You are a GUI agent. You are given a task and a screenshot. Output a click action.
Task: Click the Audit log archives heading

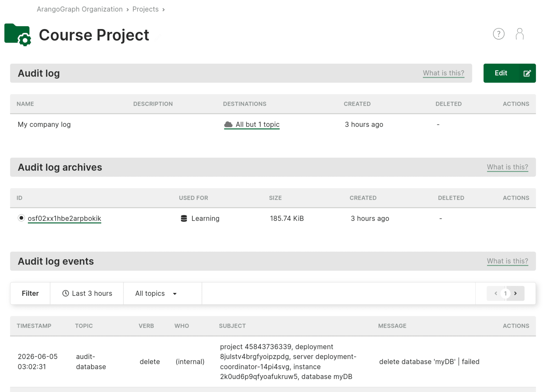click(x=60, y=167)
